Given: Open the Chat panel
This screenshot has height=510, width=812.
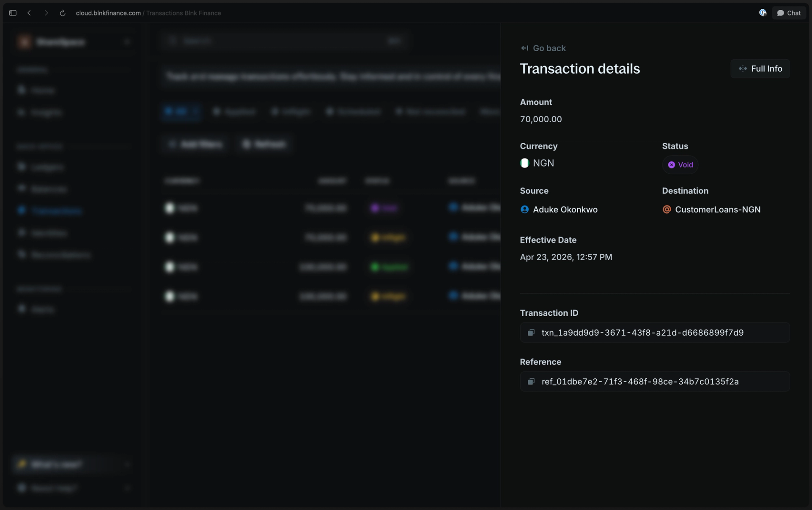Looking at the screenshot, I should (x=789, y=13).
